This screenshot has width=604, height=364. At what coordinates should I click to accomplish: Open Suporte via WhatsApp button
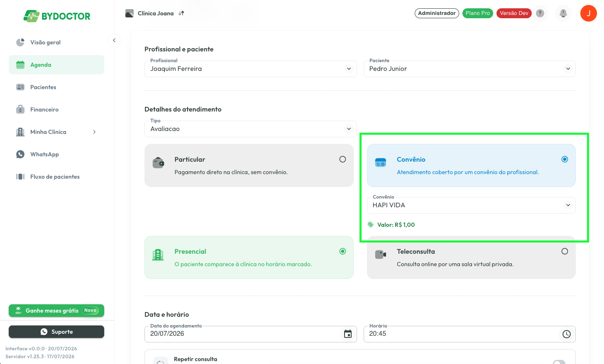[56, 332]
